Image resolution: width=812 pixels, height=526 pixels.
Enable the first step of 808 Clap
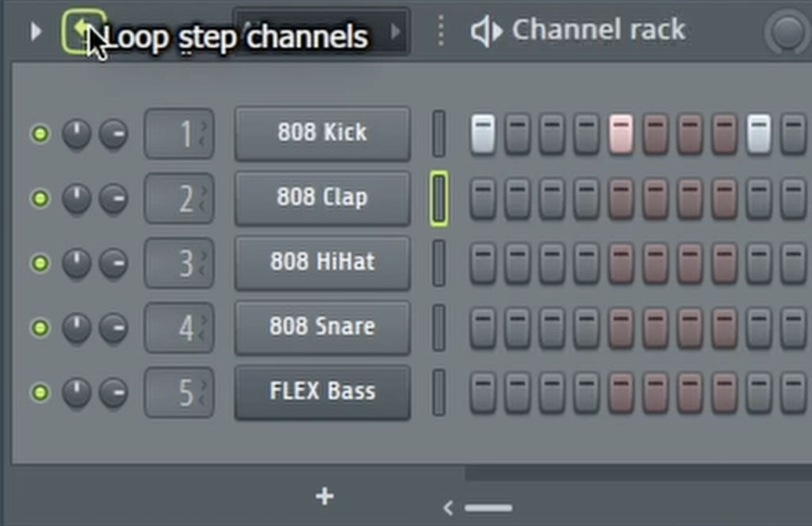click(x=483, y=198)
